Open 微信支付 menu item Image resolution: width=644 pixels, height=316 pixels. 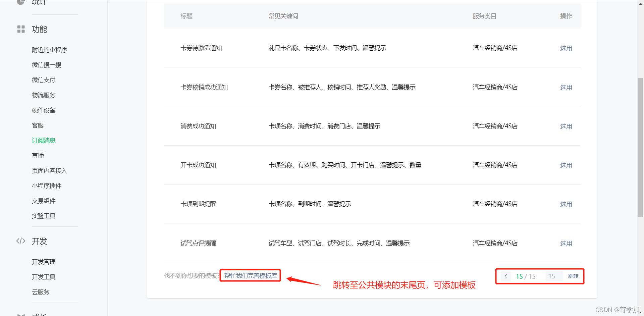[x=44, y=80]
